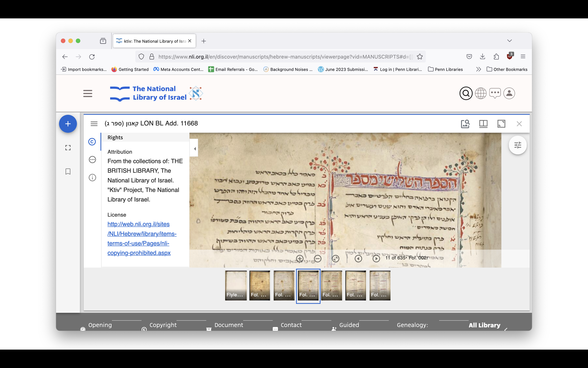588x368 pixels.
Task: Select the ktiv National Library tab
Action: [154, 41]
